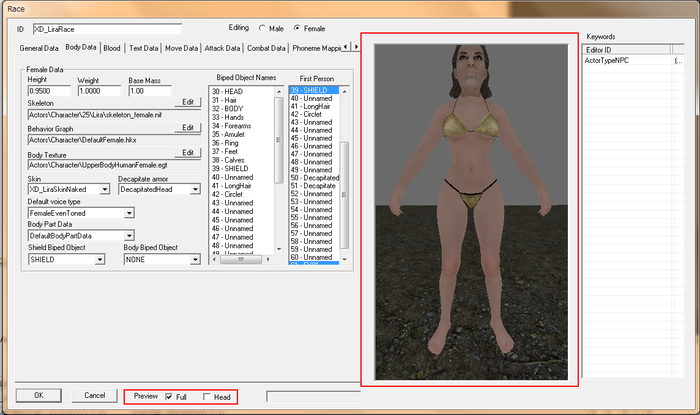Select '38 - Calves' in Biped Object Names
Image resolution: width=700 pixels, height=415 pixels.
click(228, 160)
